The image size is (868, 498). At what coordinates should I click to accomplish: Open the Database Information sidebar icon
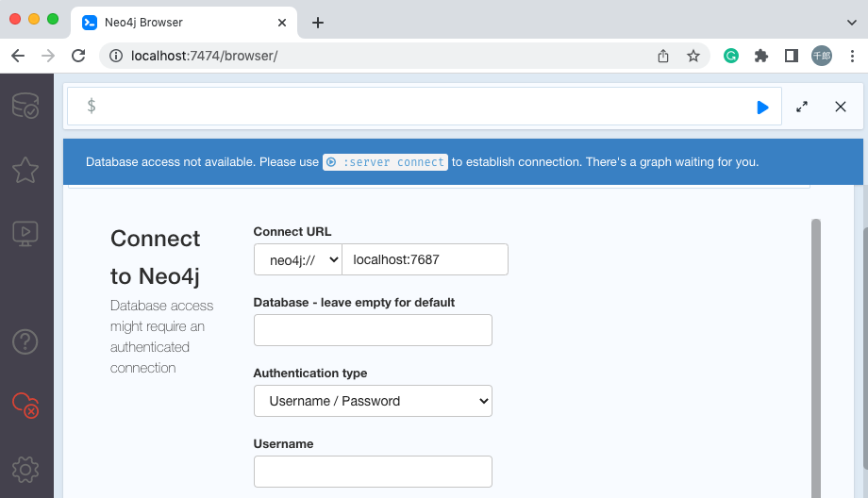pyautogui.click(x=25, y=105)
